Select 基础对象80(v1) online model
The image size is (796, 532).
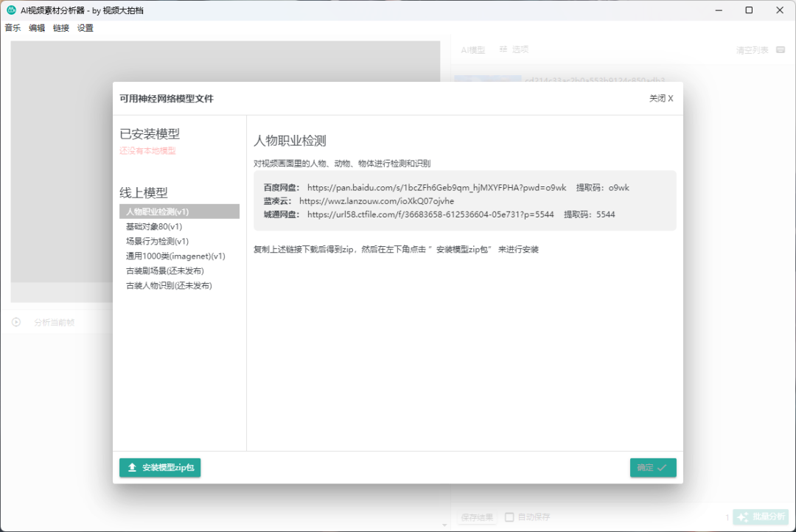154,227
